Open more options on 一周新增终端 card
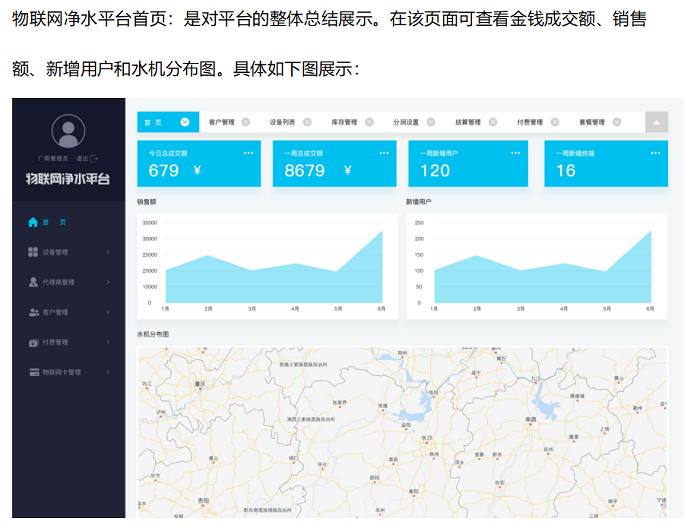 click(655, 153)
